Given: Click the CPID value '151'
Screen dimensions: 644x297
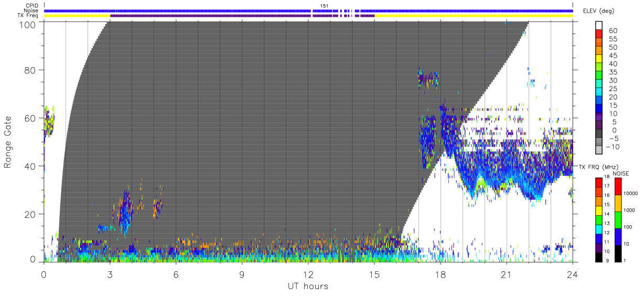Looking at the screenshot, I should coord(324,6).
